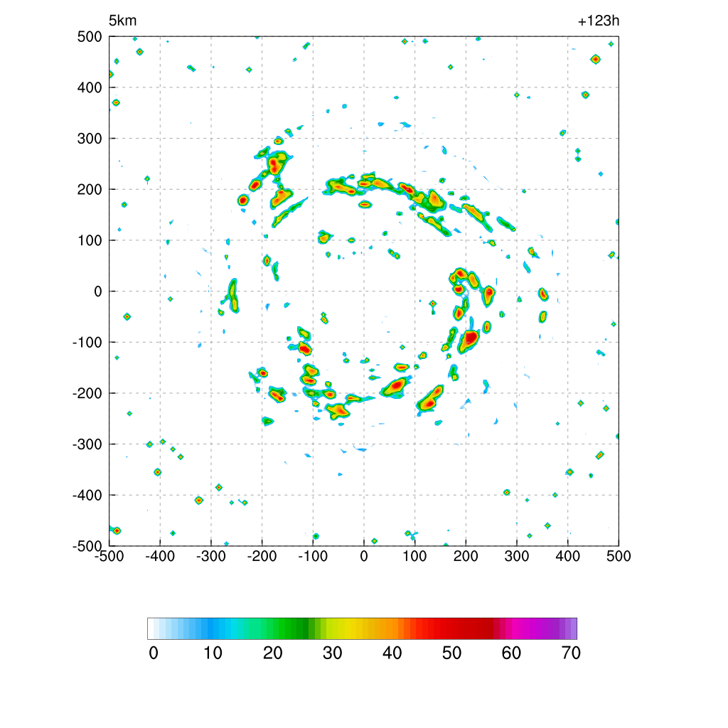728x728 pixels.
Task: Click the "5km" height label above plot
Action: click(122, 21)
